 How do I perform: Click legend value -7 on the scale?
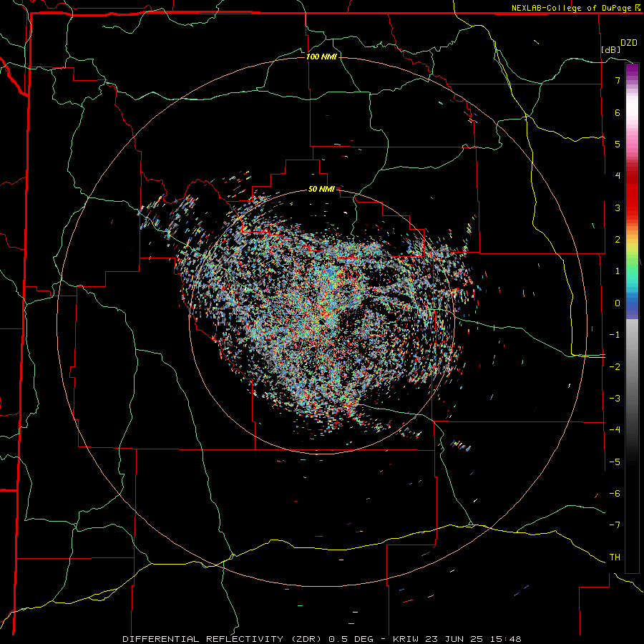point(615,525)
